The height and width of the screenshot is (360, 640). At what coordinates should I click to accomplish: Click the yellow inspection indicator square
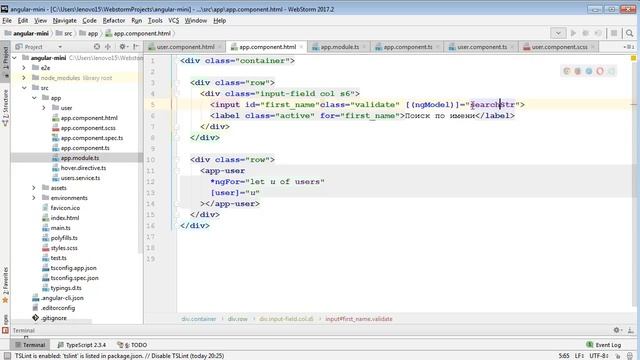[633, 58]
